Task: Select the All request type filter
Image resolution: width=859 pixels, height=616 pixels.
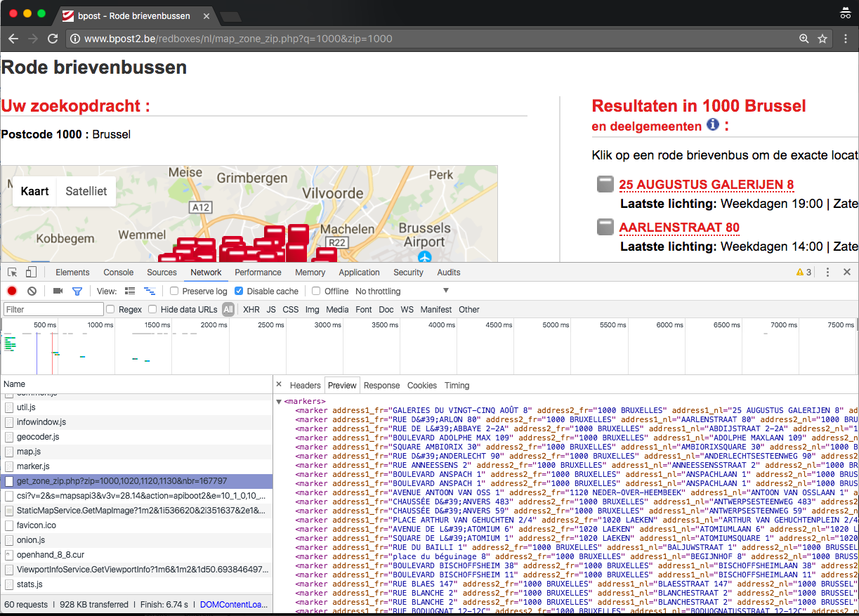Action: [x=228, y=310]
